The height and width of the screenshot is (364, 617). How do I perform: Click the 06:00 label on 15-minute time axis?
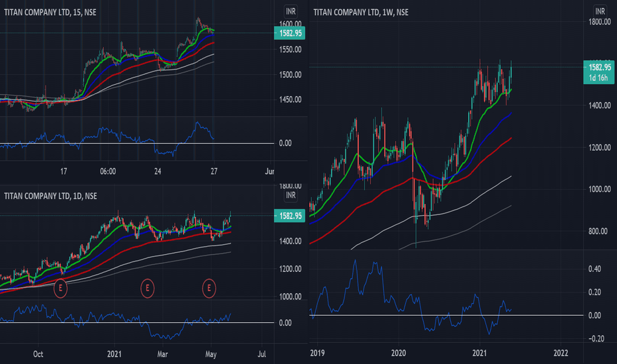[108, 171]
